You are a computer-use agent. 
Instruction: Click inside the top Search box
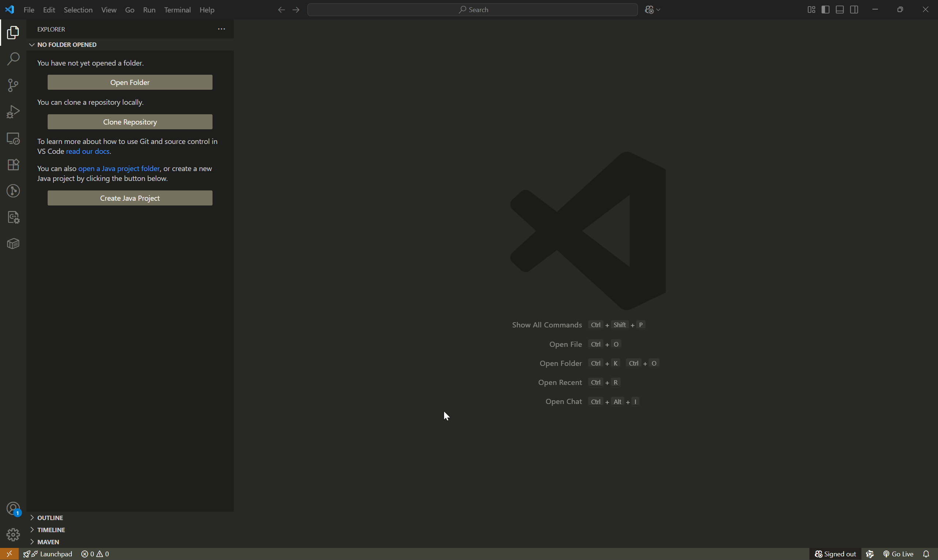click(x=472, y=10)
